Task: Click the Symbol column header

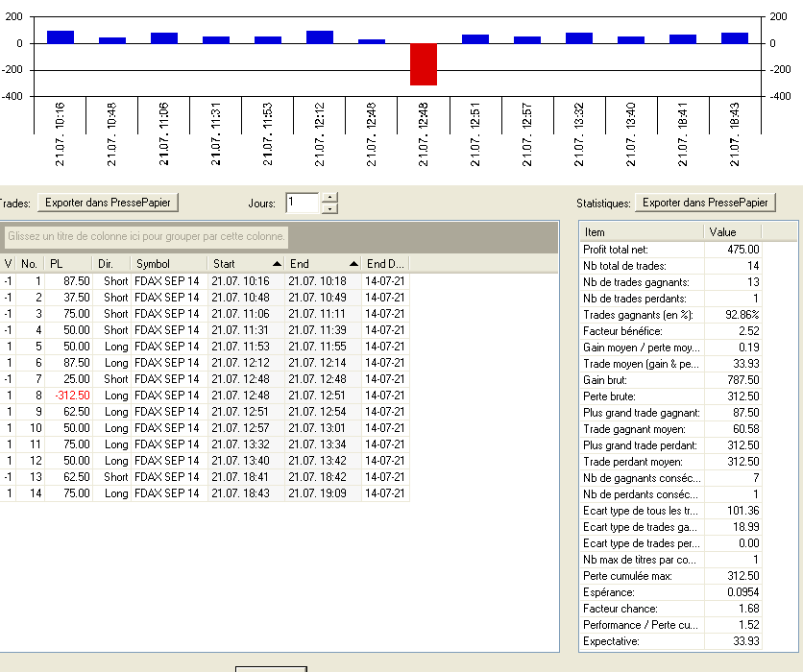Action: 168,263
